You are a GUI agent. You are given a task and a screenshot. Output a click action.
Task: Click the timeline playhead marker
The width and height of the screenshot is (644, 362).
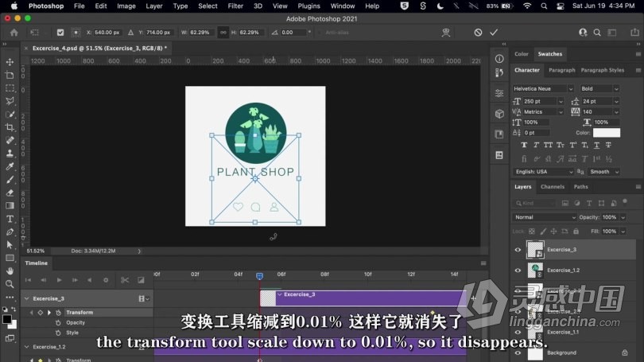[259, 276]
